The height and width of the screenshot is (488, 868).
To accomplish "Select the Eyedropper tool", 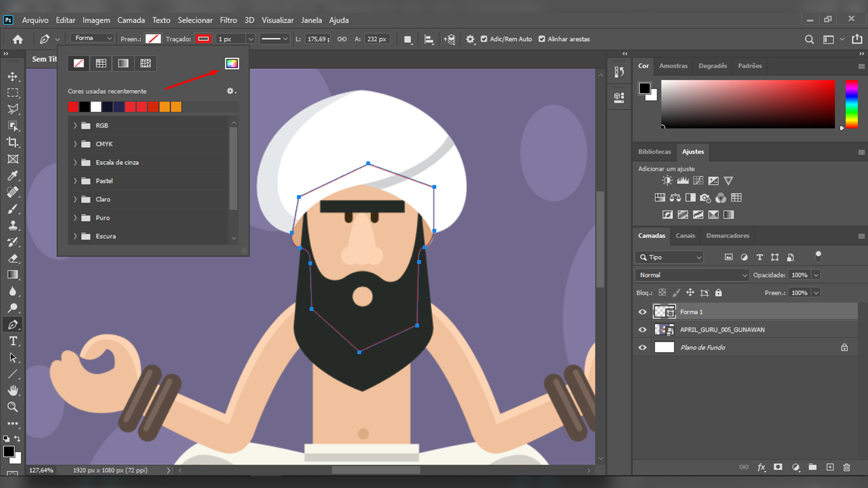I will click(13, 175).
